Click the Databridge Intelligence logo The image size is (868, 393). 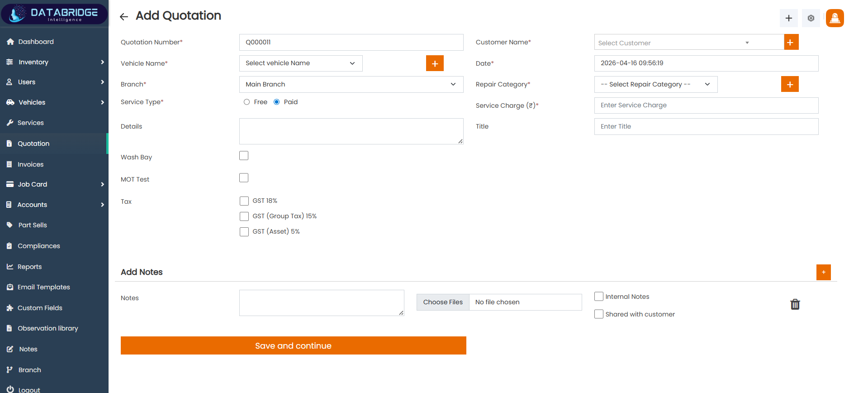tap(54, 14)
